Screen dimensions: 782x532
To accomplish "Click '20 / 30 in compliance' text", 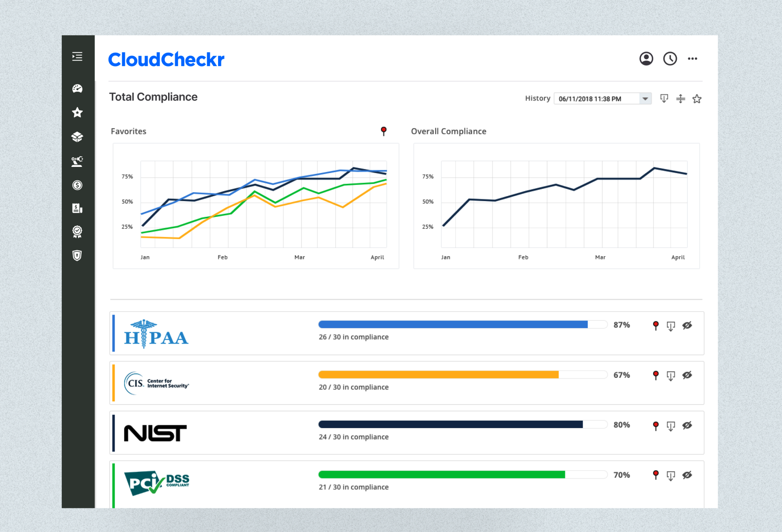I will coord(354,387).
